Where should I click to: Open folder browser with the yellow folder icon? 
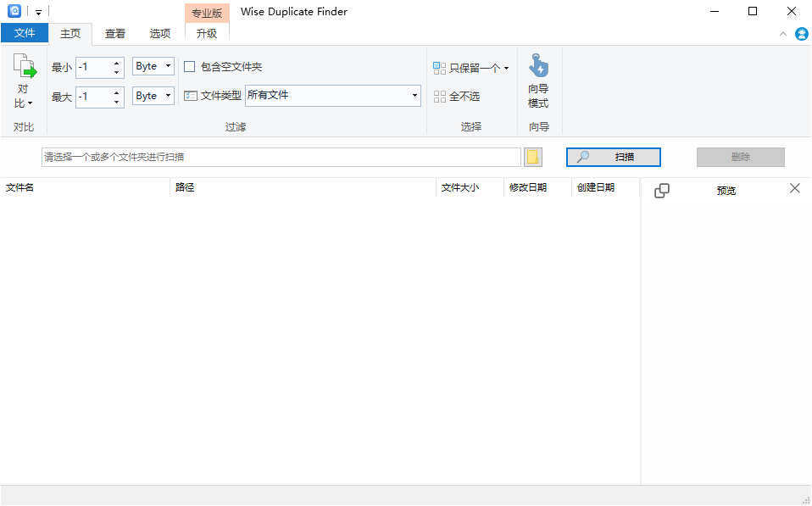click(533, 157)
